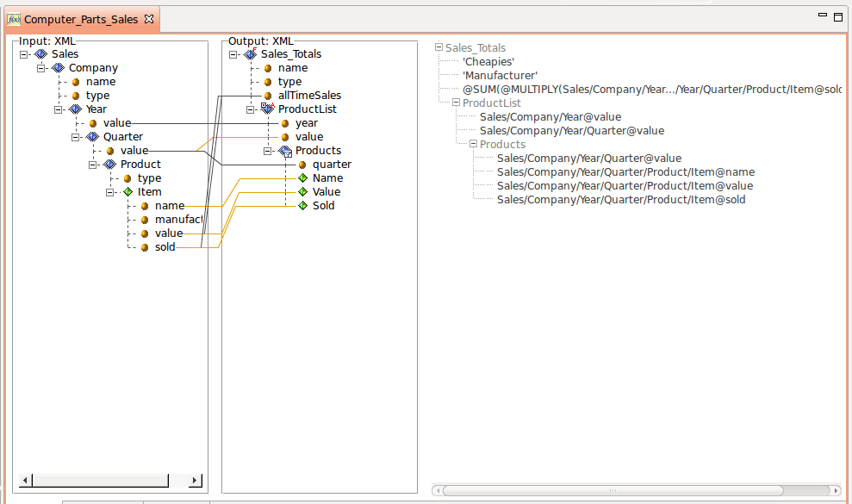Collapse the Sales input tree node
The height and width of the screenshot is (504, 852).
pyautogui.click(x=26, y=53)
